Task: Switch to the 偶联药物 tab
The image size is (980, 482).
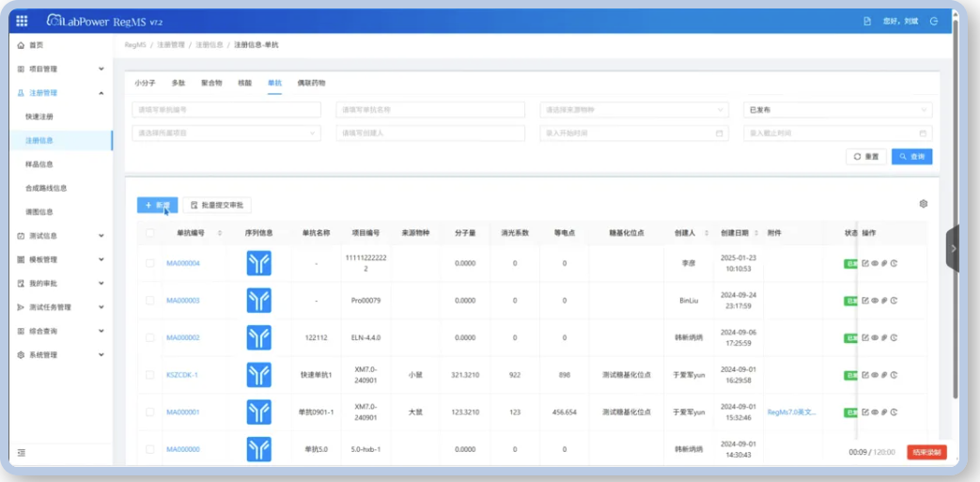Action: coord(311,83)
